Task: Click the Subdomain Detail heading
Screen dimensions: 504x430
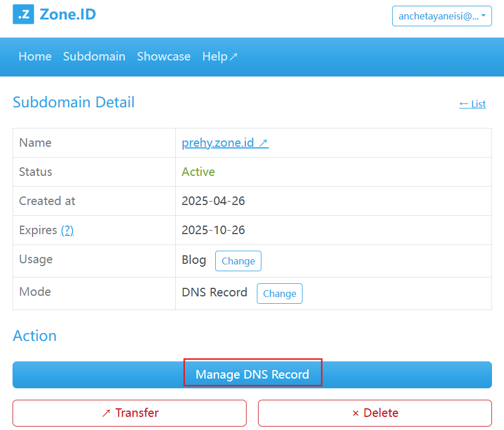Action: click(x=74, y=102)
